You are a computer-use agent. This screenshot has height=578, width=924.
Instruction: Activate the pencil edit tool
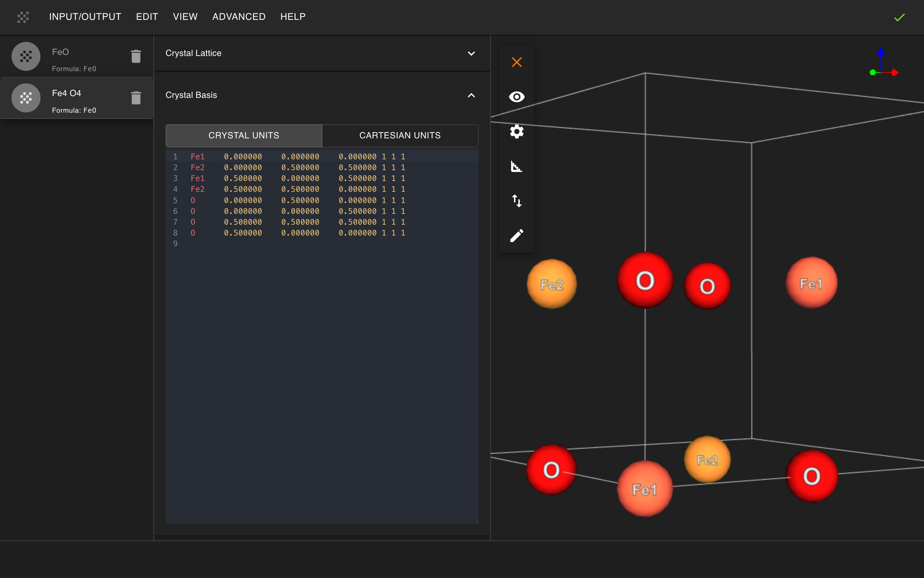click(x=517, y=236)
